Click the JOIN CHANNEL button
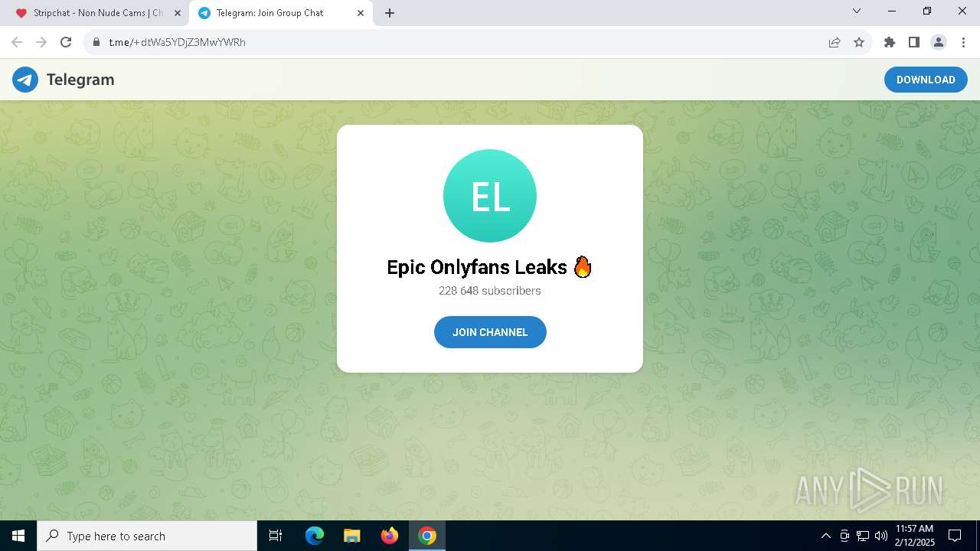Screen dimensions: 980x551 pos(490,332)
